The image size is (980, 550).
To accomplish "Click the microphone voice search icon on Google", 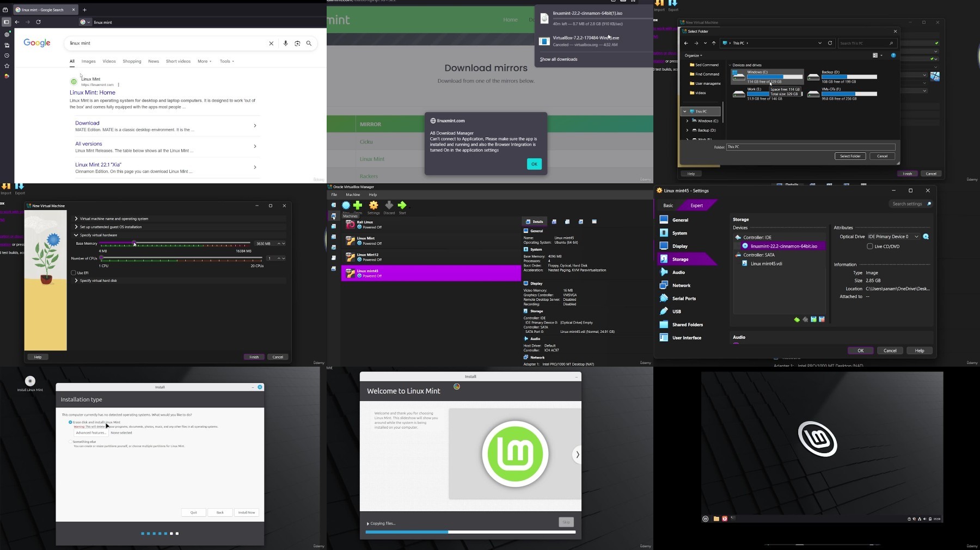I will click(285, 44).
